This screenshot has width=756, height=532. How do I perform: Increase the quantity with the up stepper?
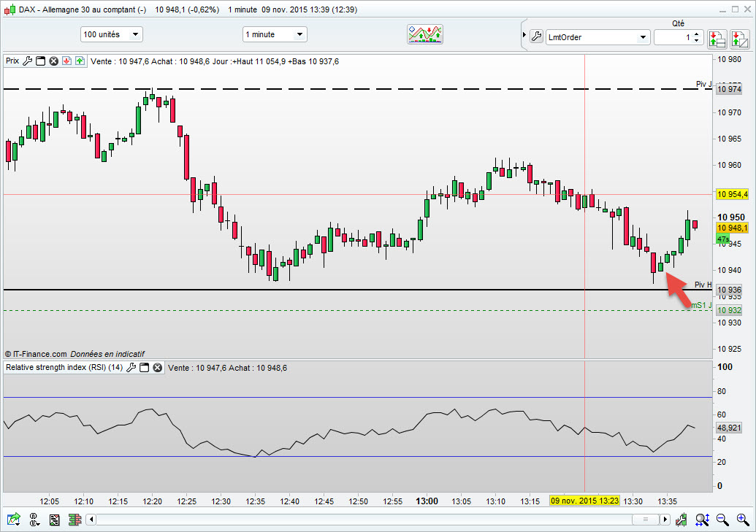(697, 34)
